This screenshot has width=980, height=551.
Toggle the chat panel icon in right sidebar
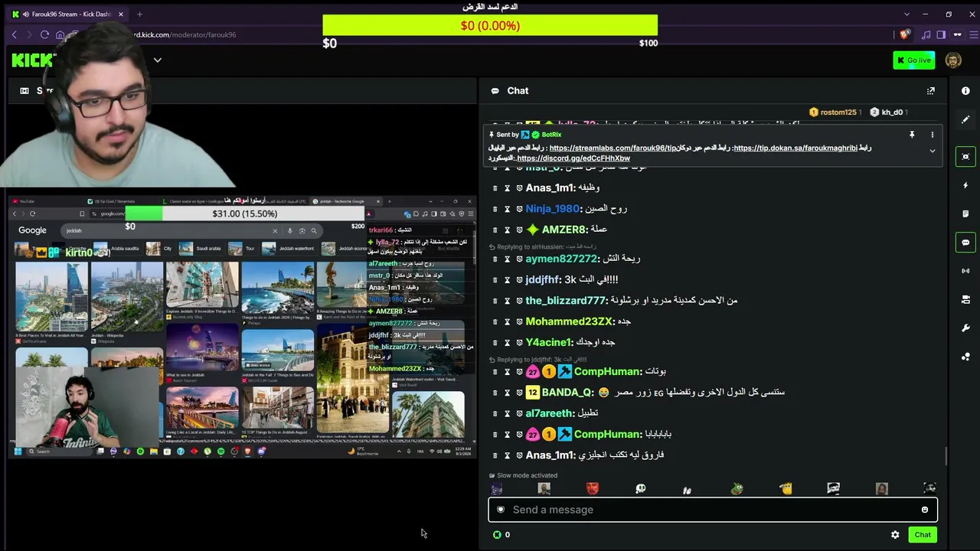965,243
